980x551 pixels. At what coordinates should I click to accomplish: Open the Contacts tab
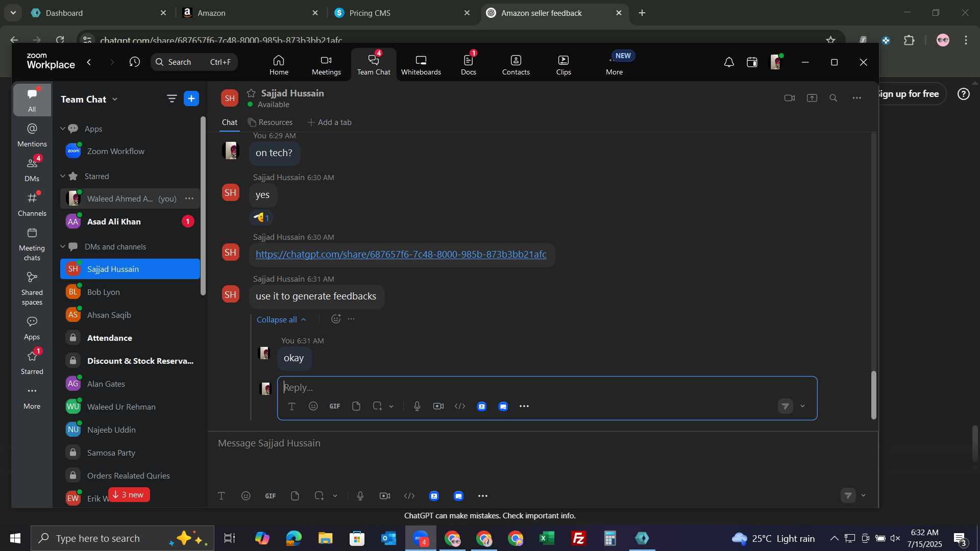pyautogui.click(x=516, y=65)
